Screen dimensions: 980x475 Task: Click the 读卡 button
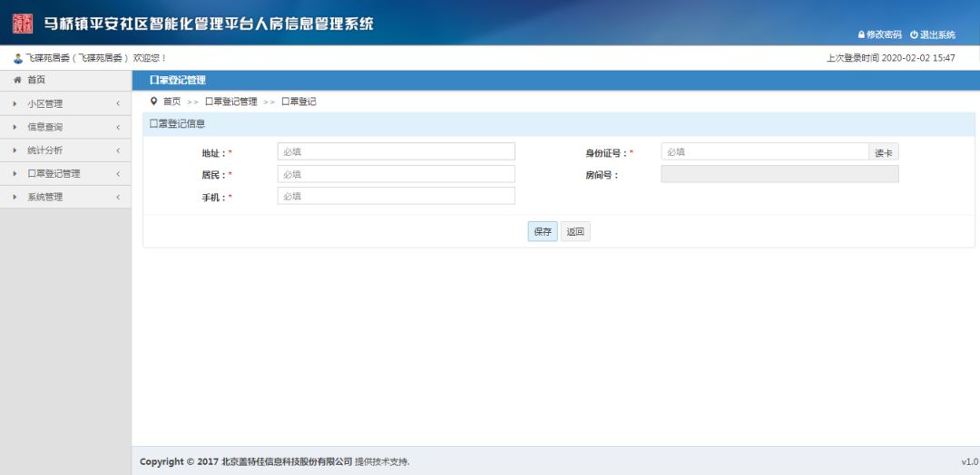pyautogui.click(x=883, y=151)
